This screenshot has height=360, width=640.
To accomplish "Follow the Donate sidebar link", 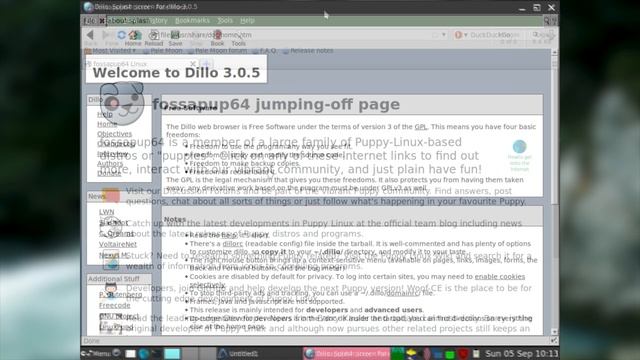I will [109, 173].
